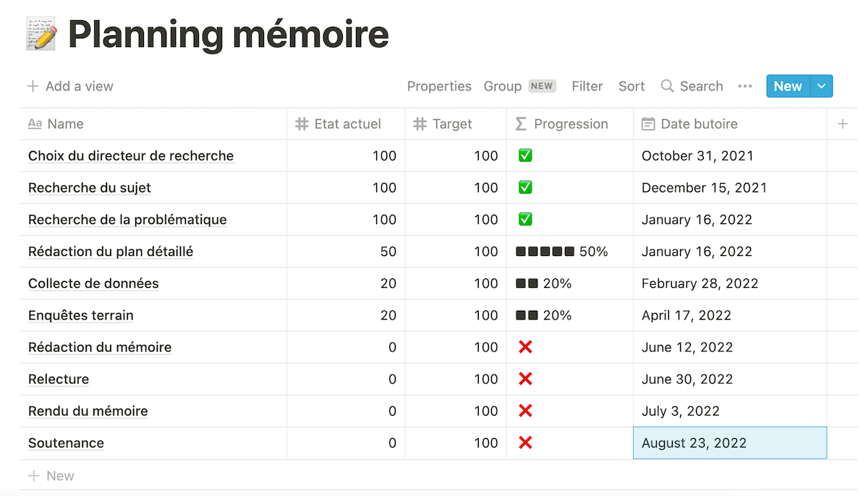Viewport: 868px width, 496px height.
Task: Click New at the bottom to add a row
Action: coord(51,475)
